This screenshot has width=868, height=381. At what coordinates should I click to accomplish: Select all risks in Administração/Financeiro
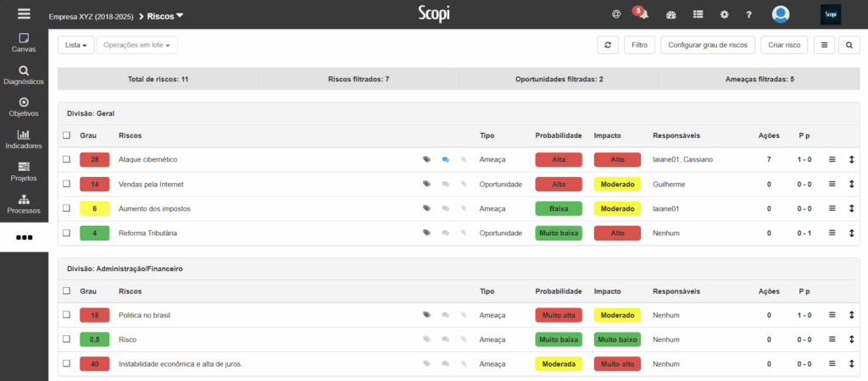[x=66, y=291]
